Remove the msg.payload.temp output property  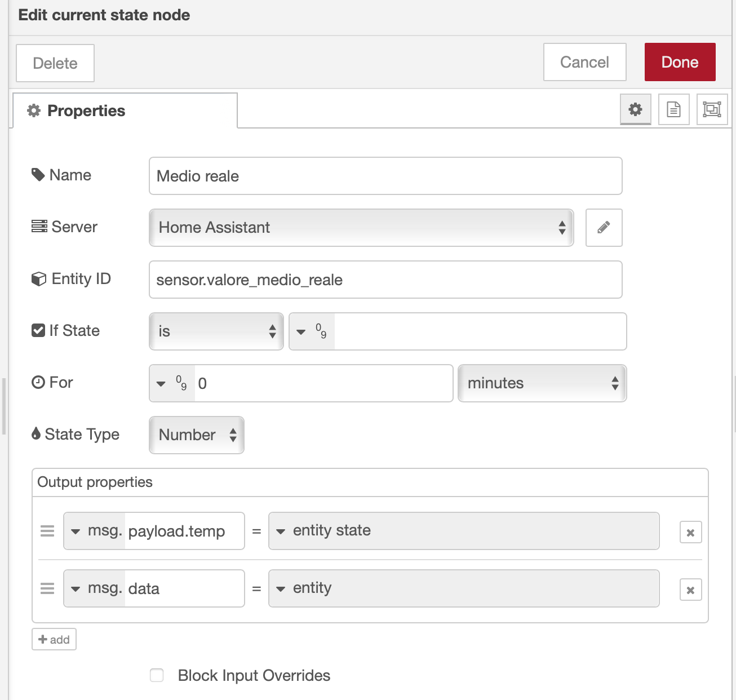pyautogui.click(x=690, y=533)
